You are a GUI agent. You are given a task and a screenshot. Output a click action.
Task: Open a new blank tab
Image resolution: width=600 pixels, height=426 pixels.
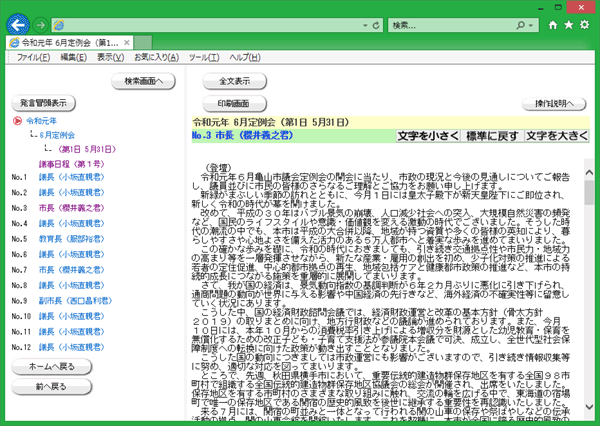[143, 42]
